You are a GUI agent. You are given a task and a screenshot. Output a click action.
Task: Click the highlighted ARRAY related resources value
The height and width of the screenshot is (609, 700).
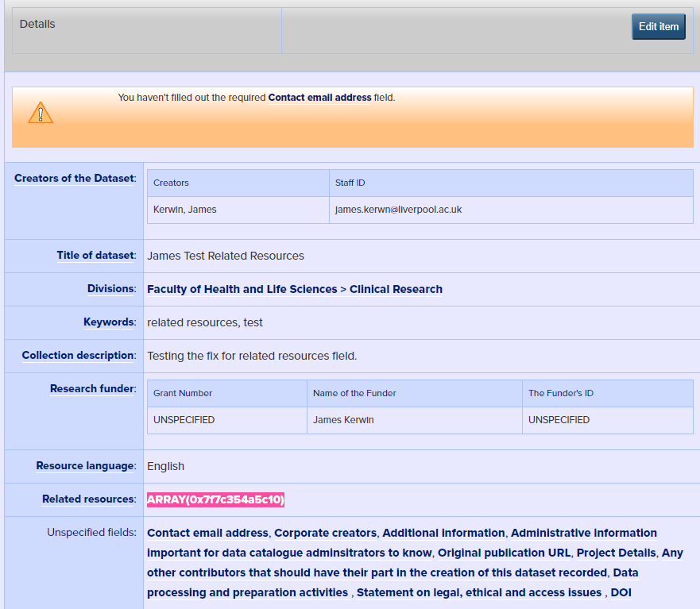(x=215, y=499)
